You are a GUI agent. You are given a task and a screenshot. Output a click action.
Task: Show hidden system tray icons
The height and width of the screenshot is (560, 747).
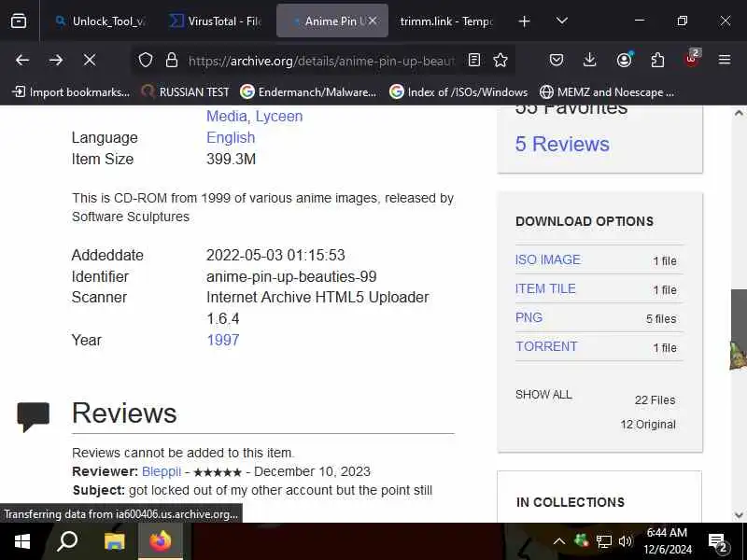(559, 541)
